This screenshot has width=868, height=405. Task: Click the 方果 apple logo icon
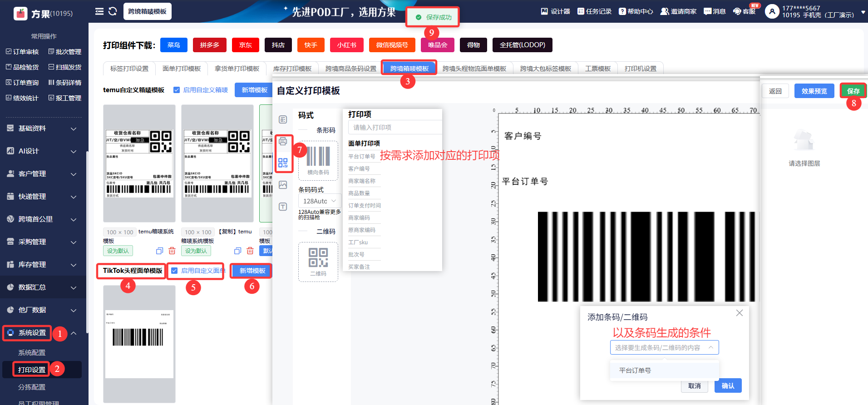[x=20, y=14]
